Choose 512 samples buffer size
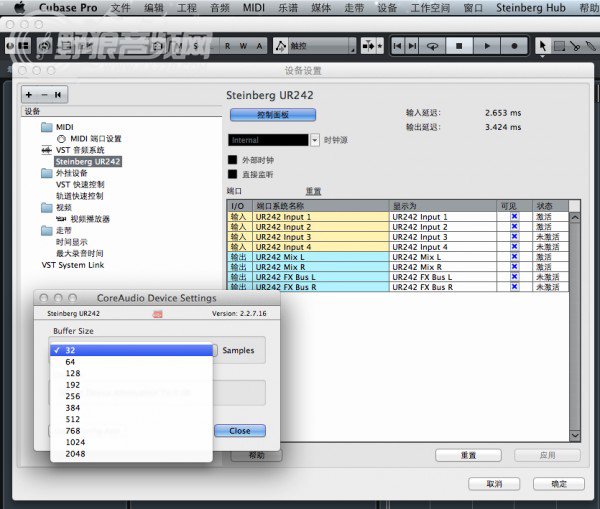Image resolution: width=600 pixels, height=509 pixels. [131, 419]
